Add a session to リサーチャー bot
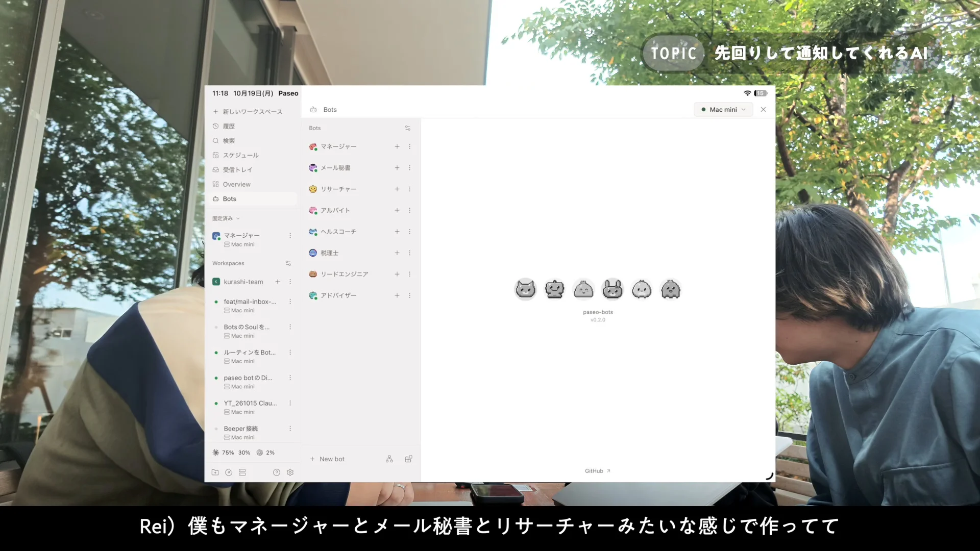Image resolution: width=980 pixels, height=551 pixels. point(397,189)
